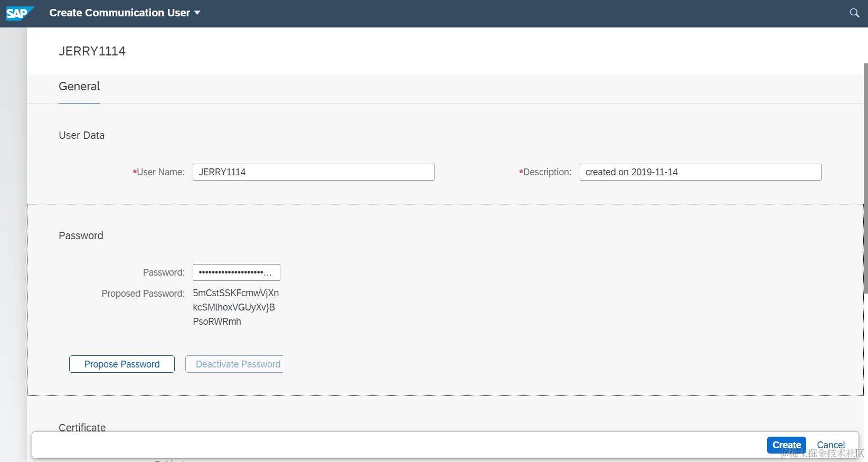Click the Proposed Password label
The width and height of the screenshot is (868, 462).
(x=143, y=294)
